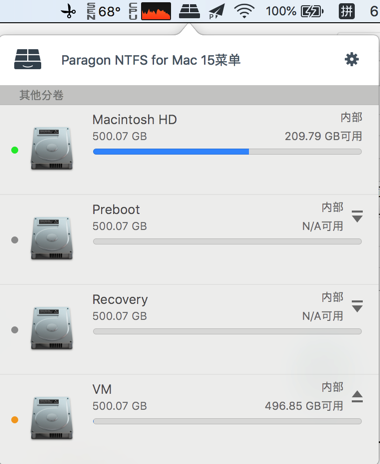Click the scissors icon in the menu bar
The width and height of the screenshot is (380, 464).
69,12
